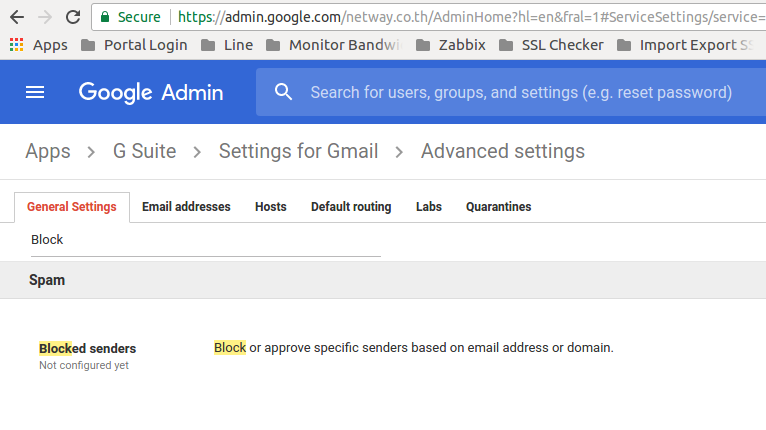766x430 pixels.
Task: Navigate to Settings for Gmail breadcrumb
Action: click(x=298, y=151)
